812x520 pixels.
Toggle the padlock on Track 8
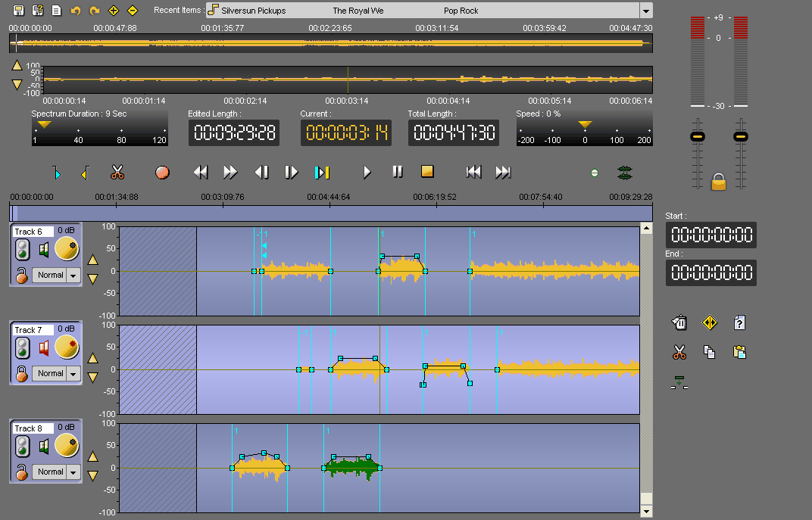tap(23, 472)
